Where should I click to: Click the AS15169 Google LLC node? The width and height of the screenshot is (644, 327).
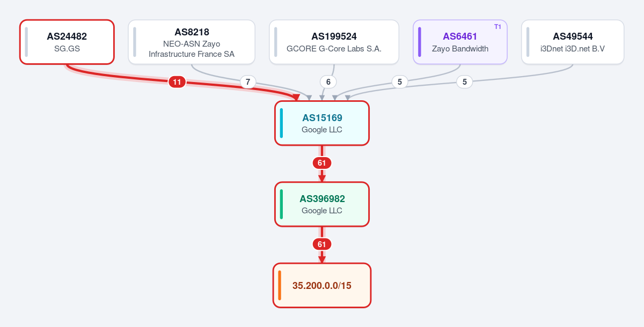coord(322,123)
